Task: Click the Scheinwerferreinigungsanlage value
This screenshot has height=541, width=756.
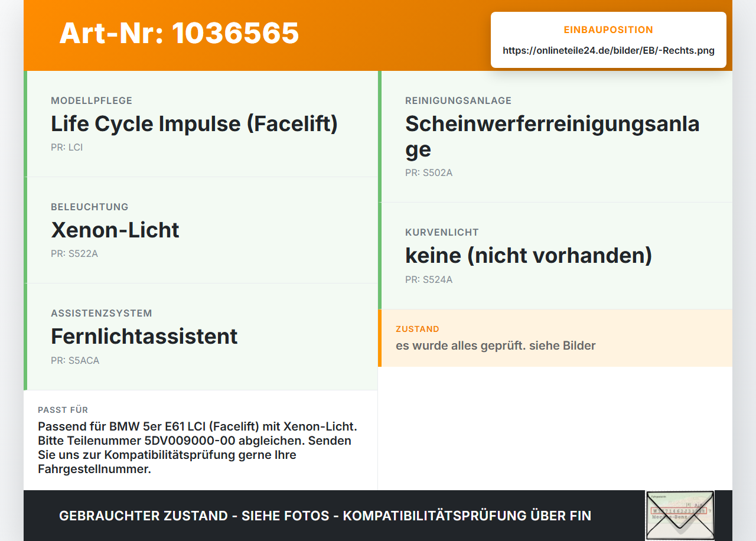Action: click(x=552, y=136)
